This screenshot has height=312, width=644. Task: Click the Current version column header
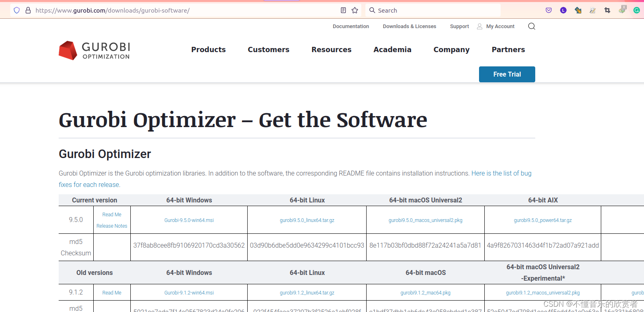pyautogui.click(x=95, y=200)
